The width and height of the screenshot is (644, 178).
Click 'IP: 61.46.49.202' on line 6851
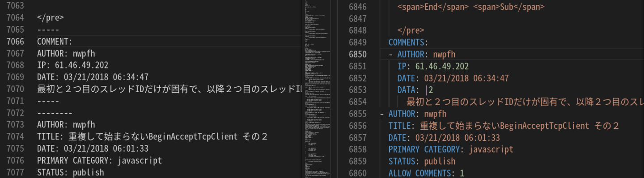[433, 66]
